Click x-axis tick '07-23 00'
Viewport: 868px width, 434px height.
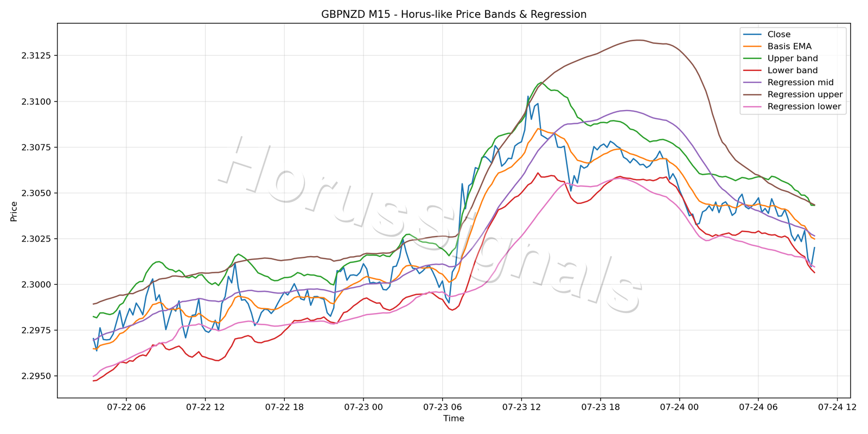363,407
